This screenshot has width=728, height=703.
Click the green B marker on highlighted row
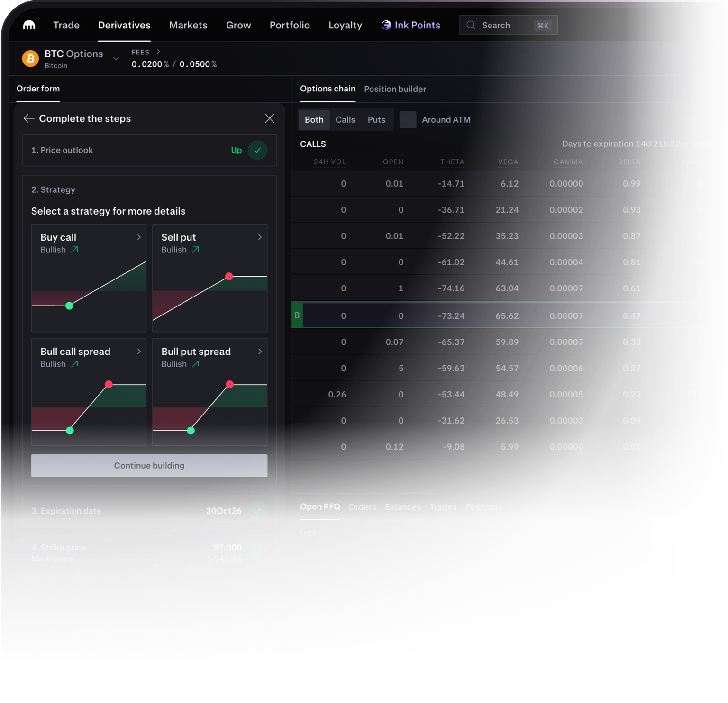click(x=297, y=315)
